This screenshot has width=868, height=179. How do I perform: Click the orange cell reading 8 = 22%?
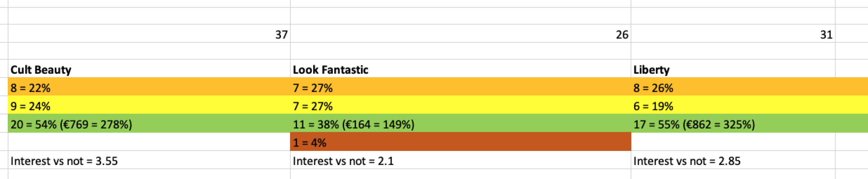click(148, 88)
